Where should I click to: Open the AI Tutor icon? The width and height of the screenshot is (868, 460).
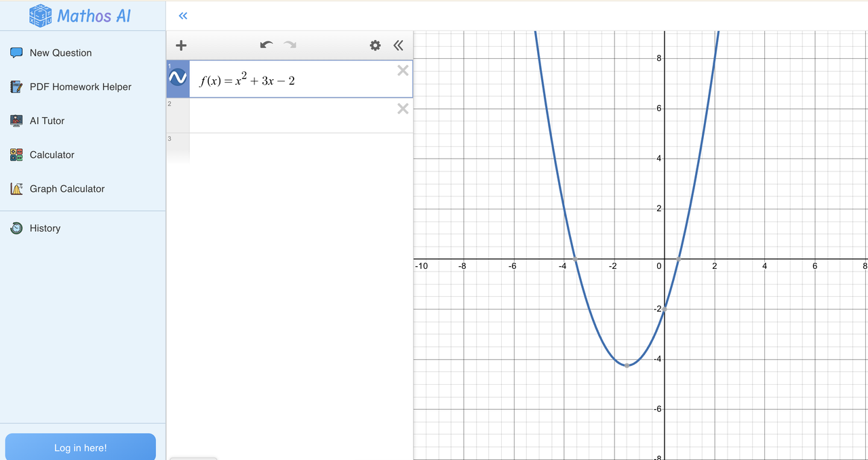[x=16, y=120]
